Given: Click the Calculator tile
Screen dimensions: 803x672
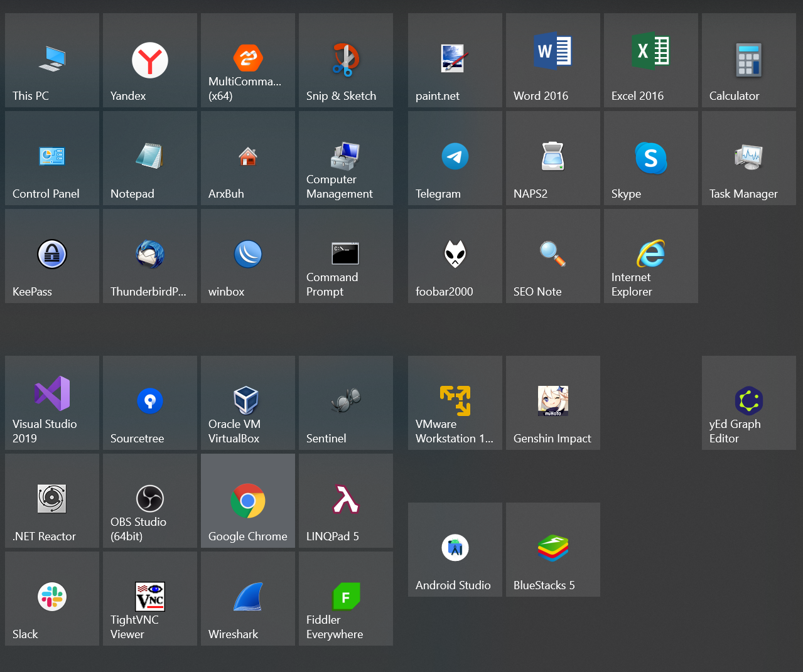Looking at the screenshot, I should tap(748, 61).
